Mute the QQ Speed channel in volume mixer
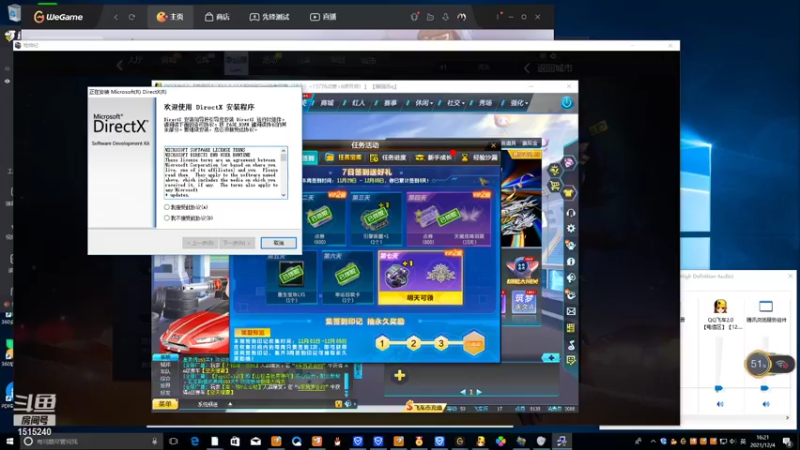 click(x=720, y=404)
